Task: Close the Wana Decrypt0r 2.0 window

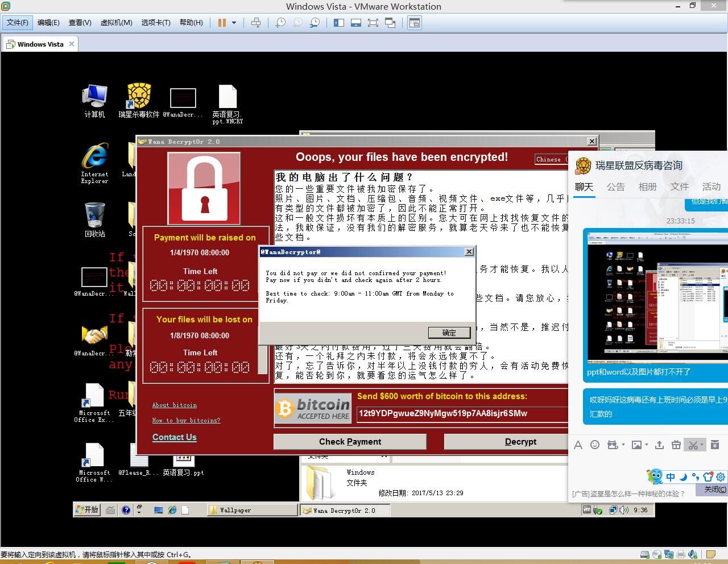Action: point(592,141)
